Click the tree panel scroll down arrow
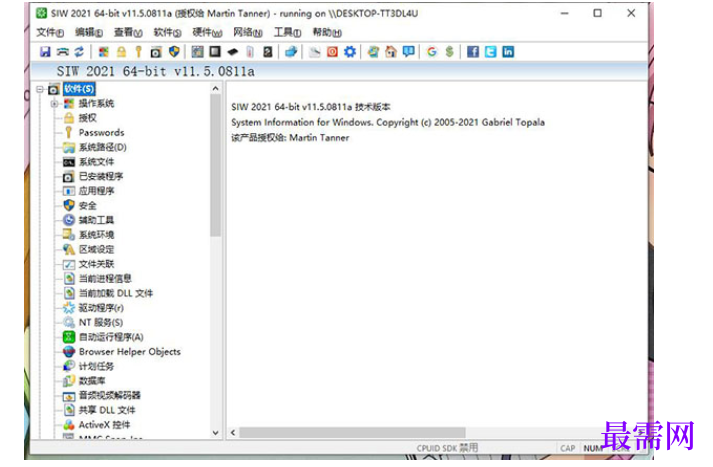This screenshot has width=713, height=467. (216, 432)
